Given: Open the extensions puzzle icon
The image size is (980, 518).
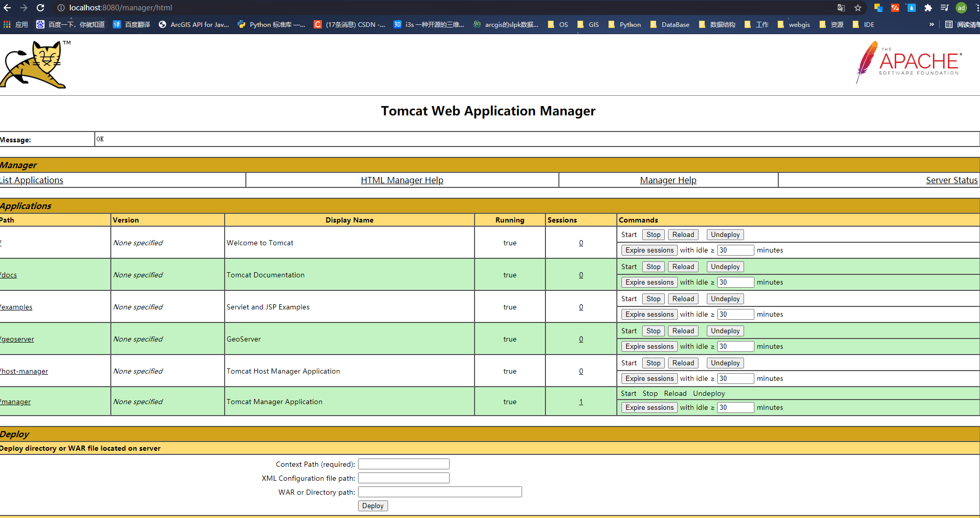Looking at the screenshot, I should click(x=928, y=8).
